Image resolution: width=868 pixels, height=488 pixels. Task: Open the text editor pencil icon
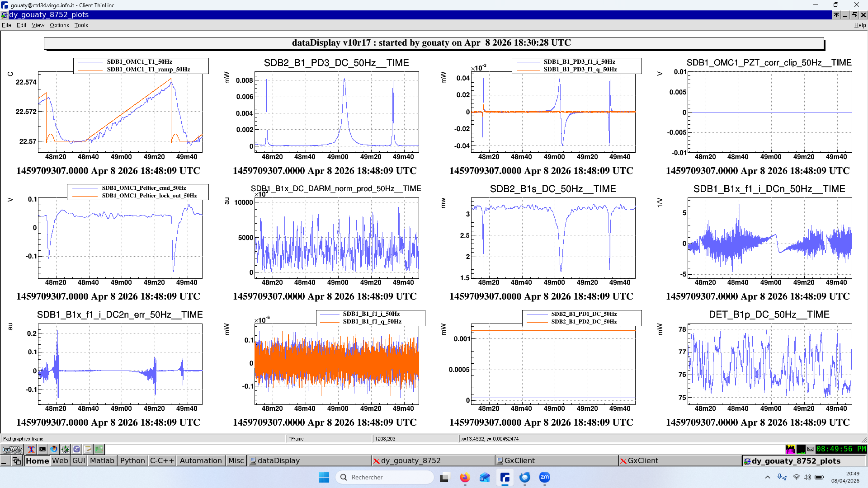[88, 449]
